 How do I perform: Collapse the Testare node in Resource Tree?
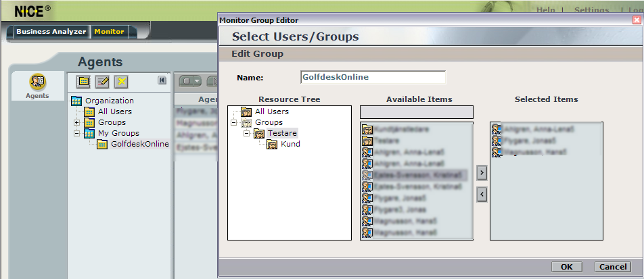point(246,134)
